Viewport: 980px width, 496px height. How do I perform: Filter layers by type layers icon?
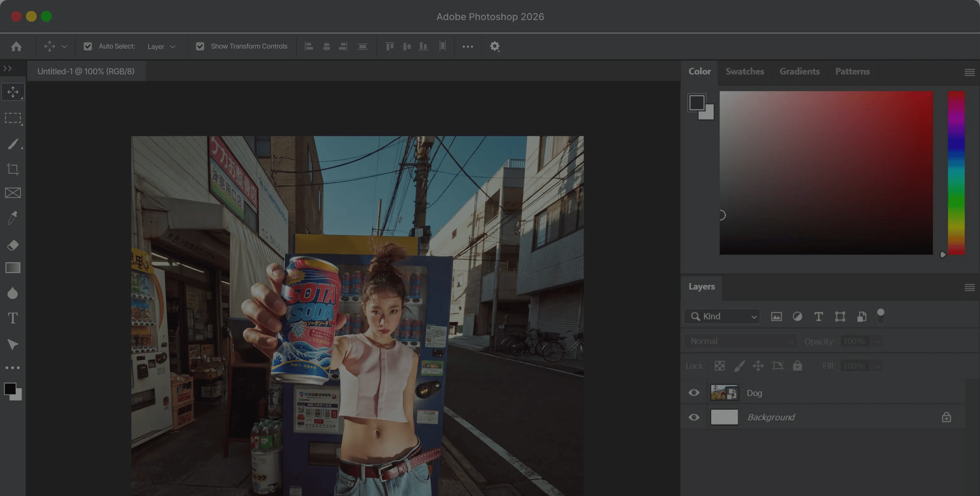coord(819,317)
